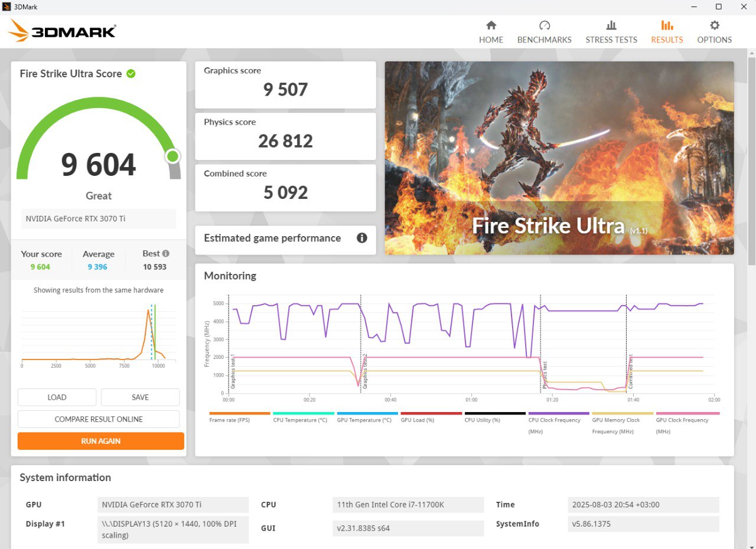Image resolution: width=756 pixels, height=549 pixels.
Task: Click the vertical scrollbar on the right
Action: coord(751,161)
